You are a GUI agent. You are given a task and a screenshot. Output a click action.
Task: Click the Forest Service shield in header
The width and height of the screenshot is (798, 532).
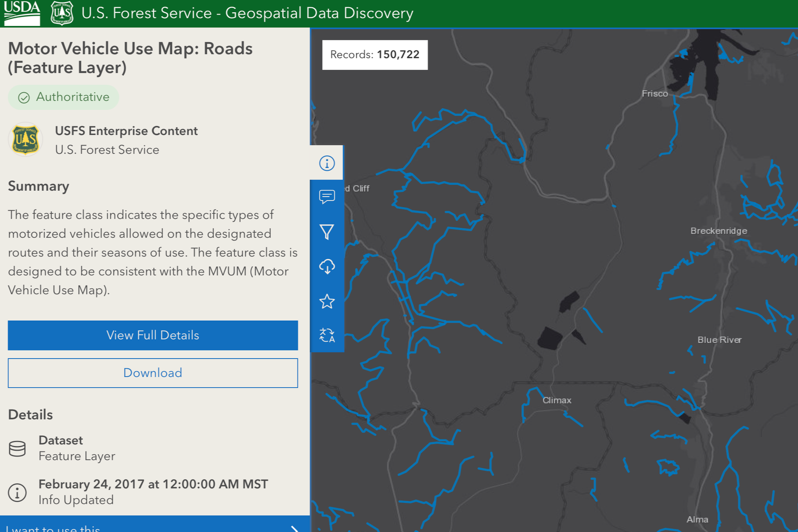pos(62,13)
